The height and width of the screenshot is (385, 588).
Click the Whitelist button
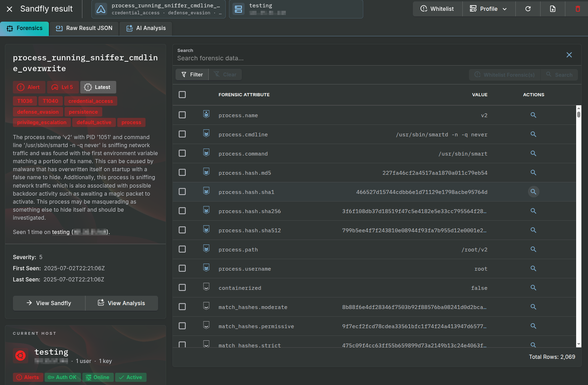pos(438,9)
